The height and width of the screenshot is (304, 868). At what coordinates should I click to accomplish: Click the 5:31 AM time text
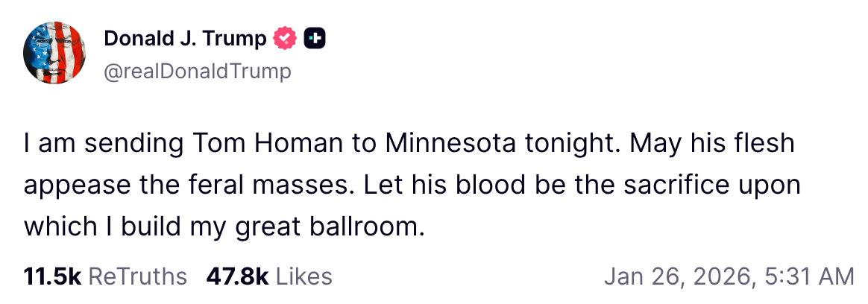809,277
